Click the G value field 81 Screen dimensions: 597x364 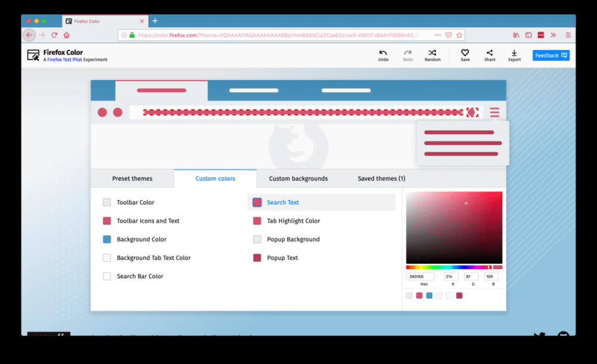(471, 276)
